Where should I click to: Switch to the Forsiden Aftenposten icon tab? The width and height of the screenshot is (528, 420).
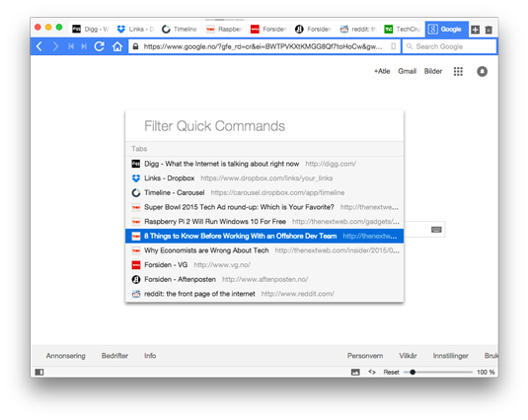click(313, 30)
